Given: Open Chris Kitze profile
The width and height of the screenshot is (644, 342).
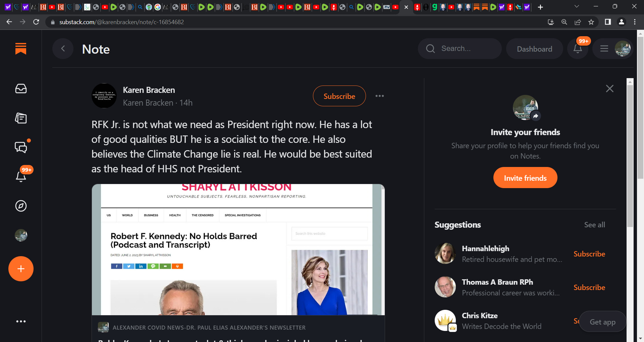Looking at the screenshot, I should pos(479,316).
